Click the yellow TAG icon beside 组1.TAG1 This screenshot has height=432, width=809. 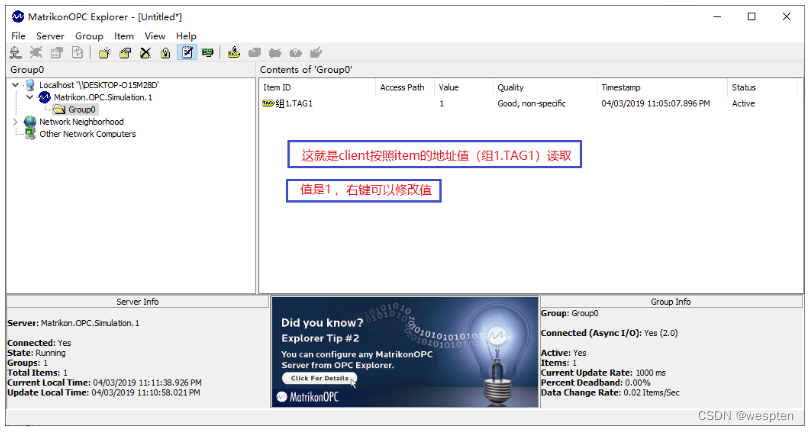coord(268,103)
